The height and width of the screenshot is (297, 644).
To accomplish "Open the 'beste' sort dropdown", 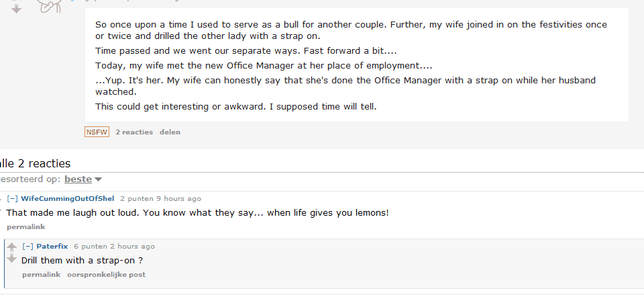I will click(78, 179).
